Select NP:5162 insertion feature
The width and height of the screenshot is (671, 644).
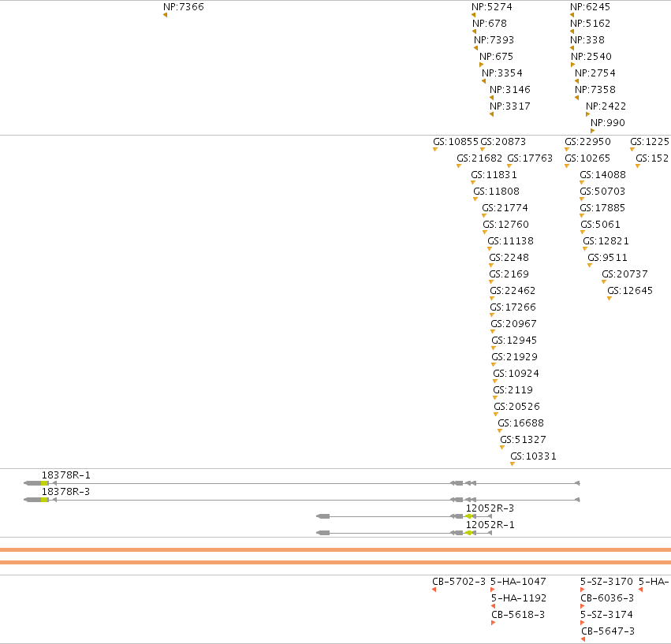[590, 24]
